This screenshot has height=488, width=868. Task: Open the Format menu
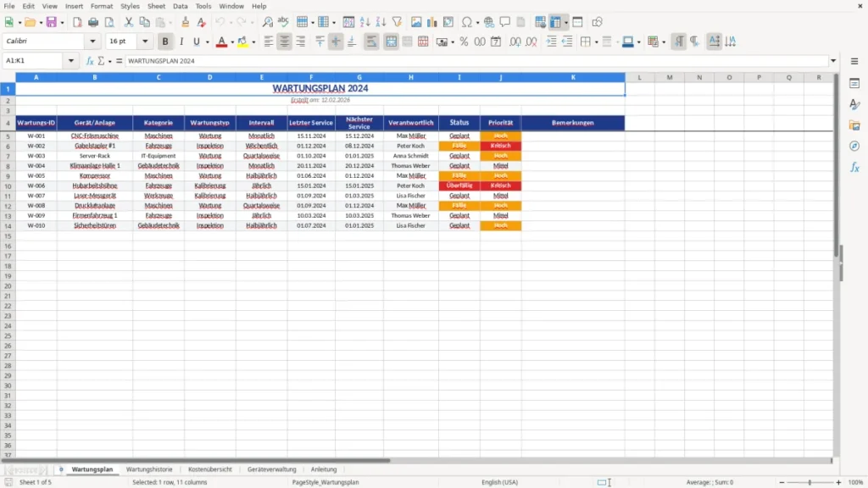coord(102,6)
